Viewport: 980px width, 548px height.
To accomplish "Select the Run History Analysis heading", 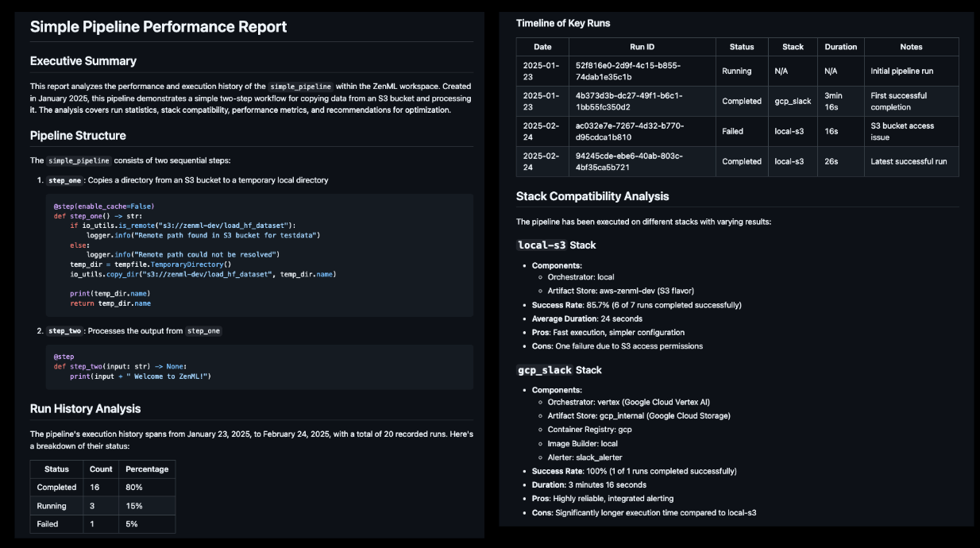I will pyautogui.click(x=85, y=409).
